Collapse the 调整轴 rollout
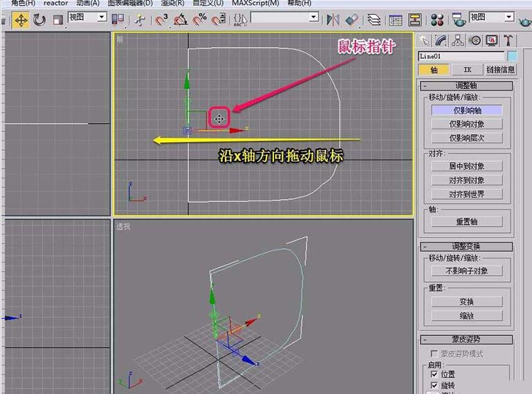Image resolution: width=532 pixels, height=394 pixels. click(466, 86)
